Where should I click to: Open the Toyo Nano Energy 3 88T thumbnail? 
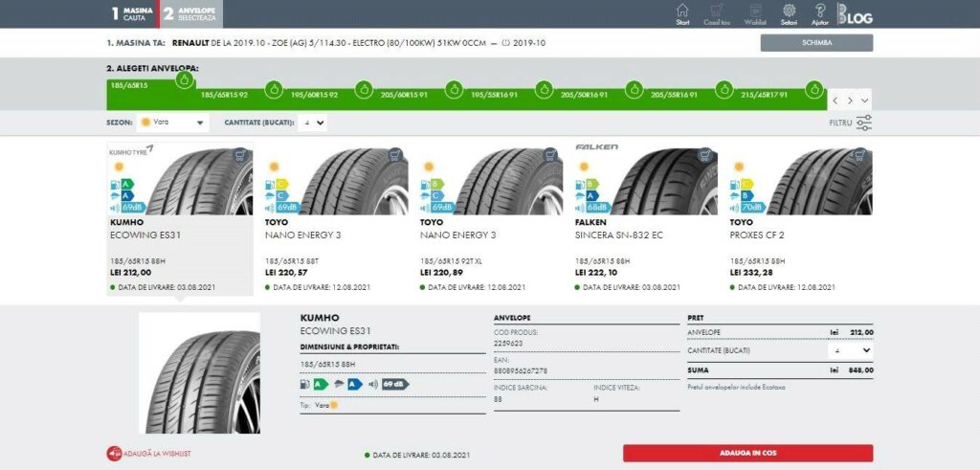[354, 182]
